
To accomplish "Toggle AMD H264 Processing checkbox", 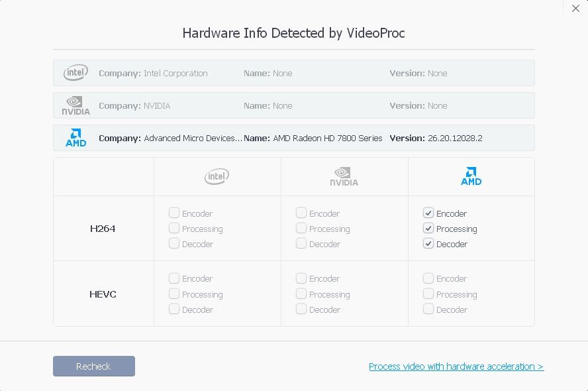I will click(x=428, y=228).
